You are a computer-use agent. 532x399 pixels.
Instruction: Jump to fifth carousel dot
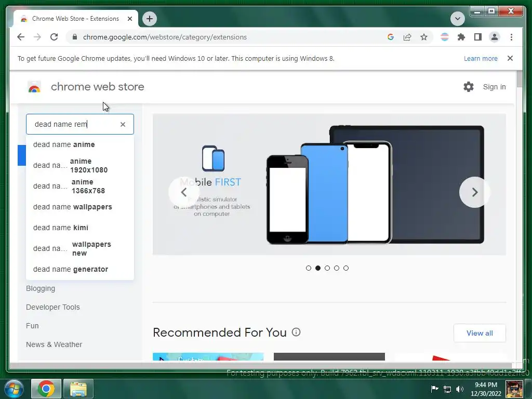[345, 268]
